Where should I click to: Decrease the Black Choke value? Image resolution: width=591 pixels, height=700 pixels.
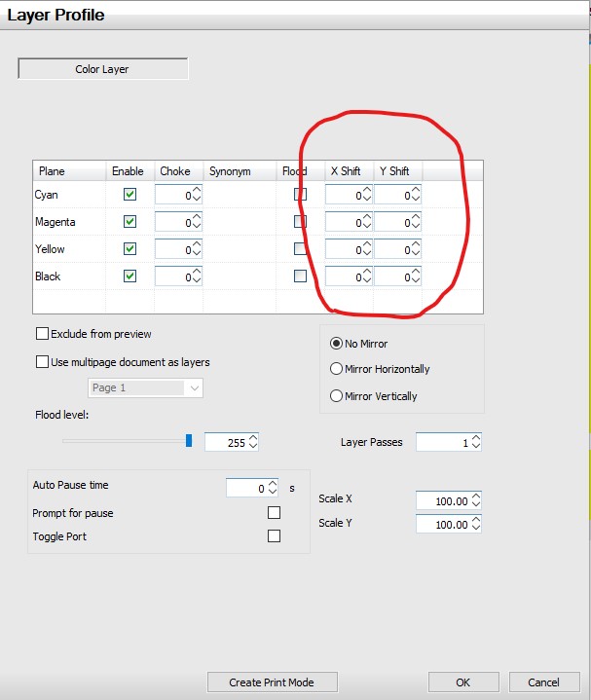(x=197, y=280)
